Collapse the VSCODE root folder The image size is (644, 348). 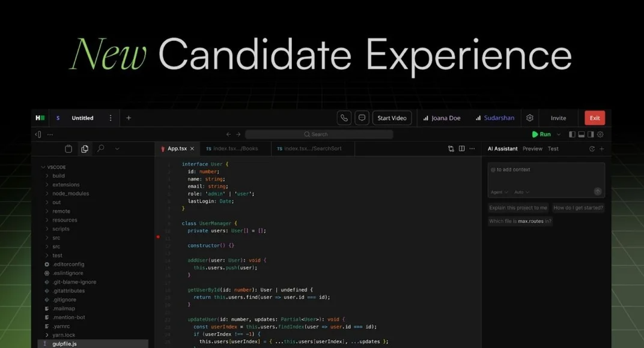[x=54, y=167]
